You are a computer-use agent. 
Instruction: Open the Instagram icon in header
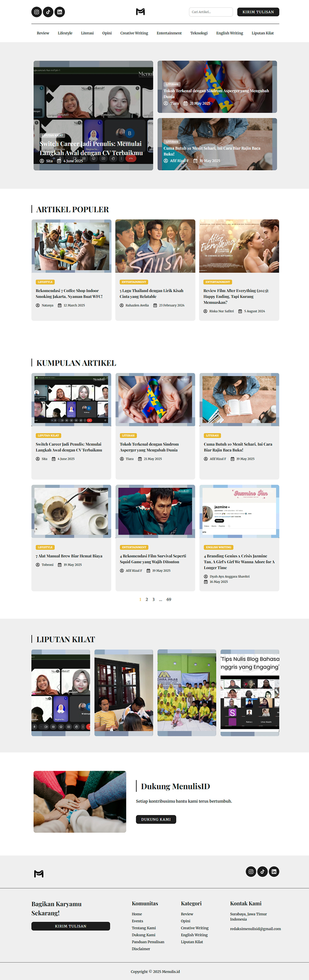[x=37, y=12]
